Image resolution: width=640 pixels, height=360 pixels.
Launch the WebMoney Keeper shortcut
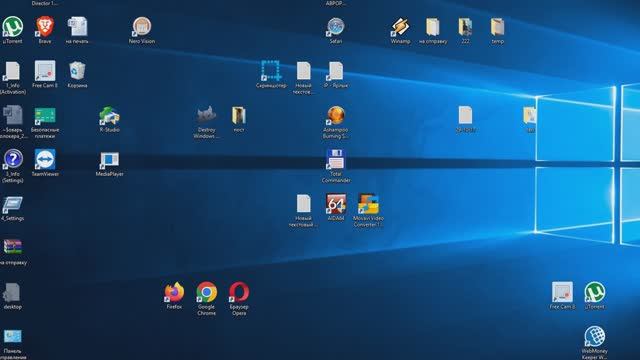(595, 336)
